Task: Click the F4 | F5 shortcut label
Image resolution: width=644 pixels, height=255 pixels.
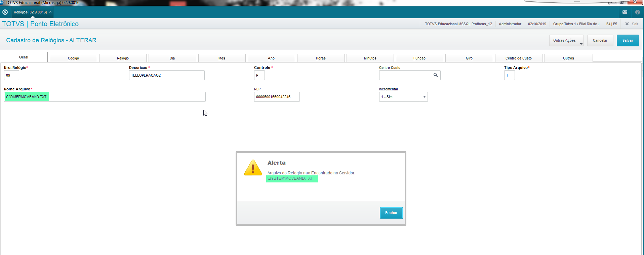Action: point(611,24)
